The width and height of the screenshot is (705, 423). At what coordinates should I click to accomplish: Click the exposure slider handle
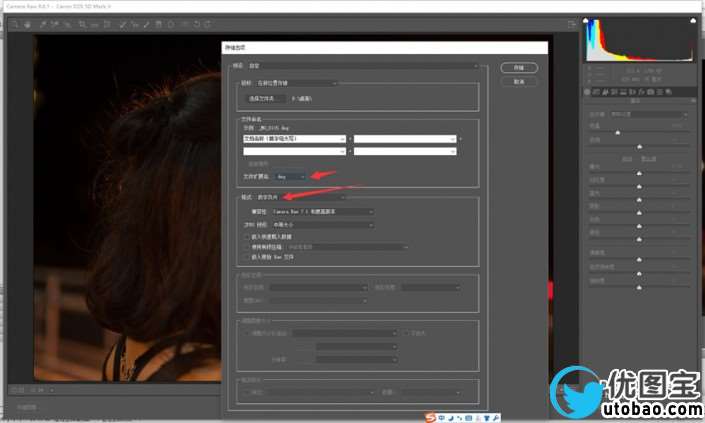tap(639, 173)
